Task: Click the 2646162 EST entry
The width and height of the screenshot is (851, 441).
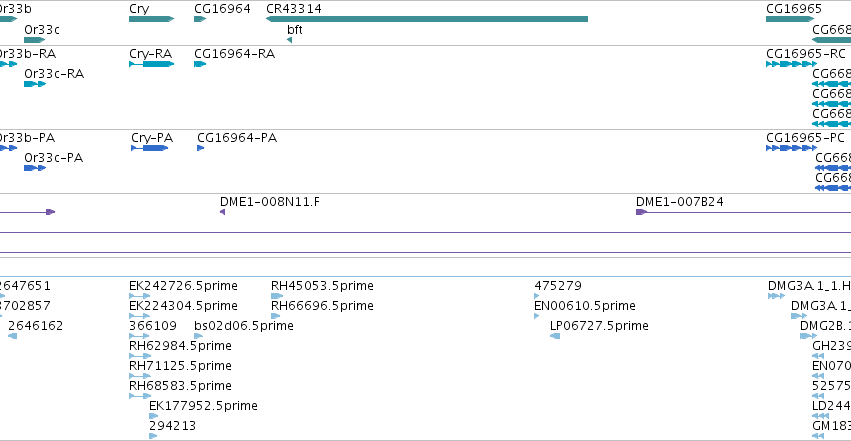Action: [x=12, y=336]
